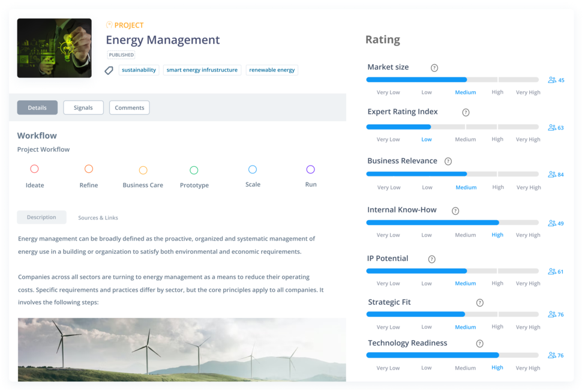
Task: Click the PROJECT pin icon
Action: click(109, 25)
